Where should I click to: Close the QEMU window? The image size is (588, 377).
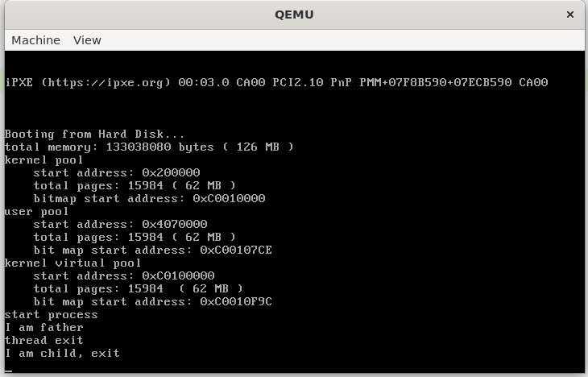[x=570, y=14]
